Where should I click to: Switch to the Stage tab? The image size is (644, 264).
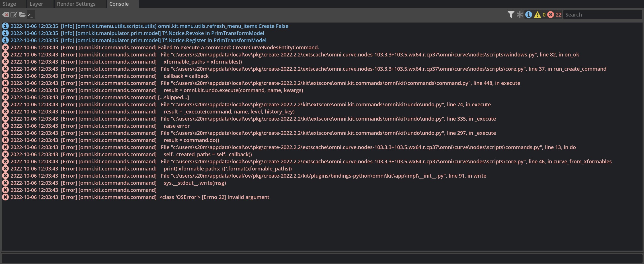(9, 4)
